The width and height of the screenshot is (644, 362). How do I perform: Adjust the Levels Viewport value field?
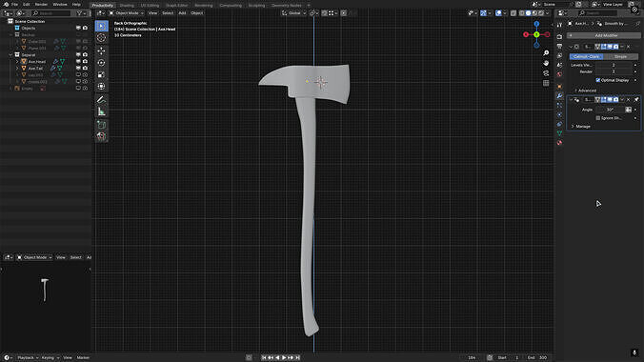614,66
